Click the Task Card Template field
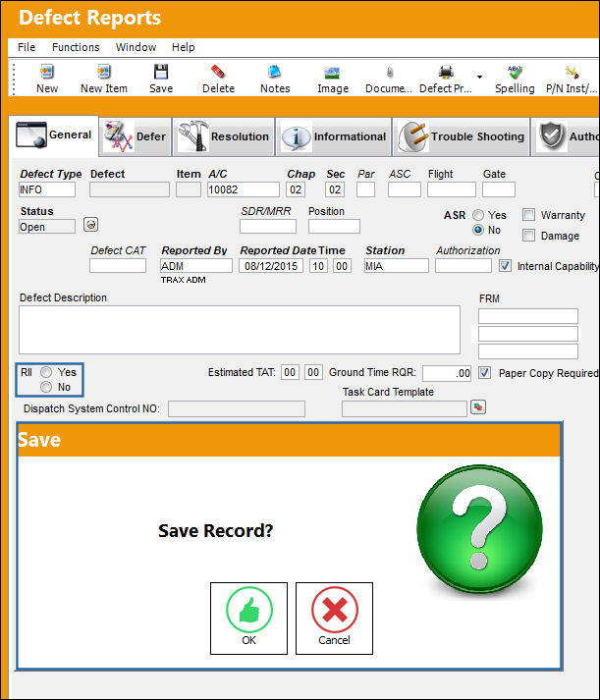 click(404, 408)
